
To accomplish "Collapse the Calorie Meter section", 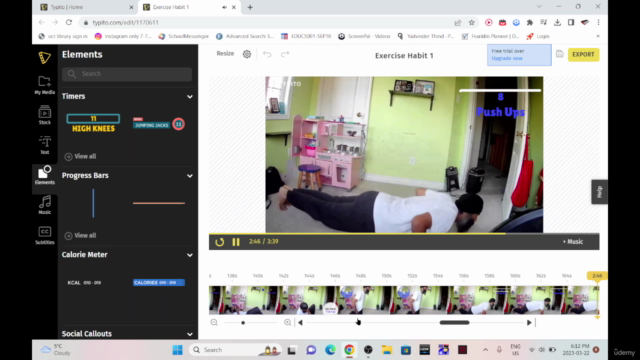I will tap(190, 255).
